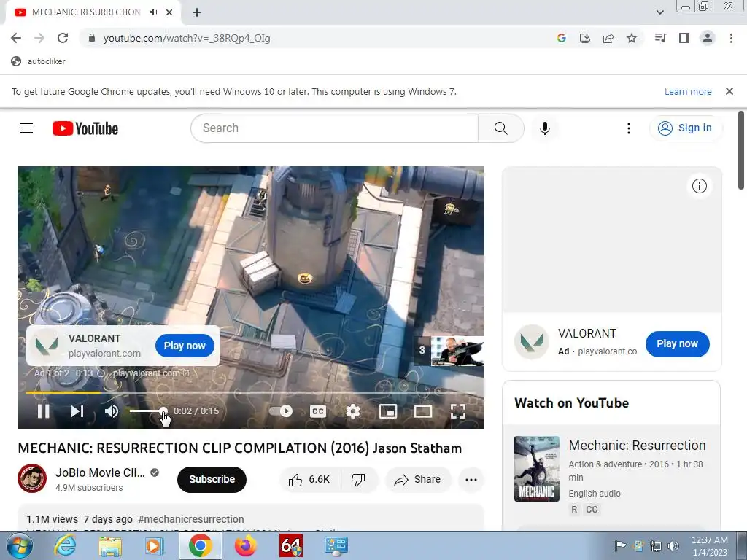
Task: Launch Firefox from the taskbar
Action: [x=246, y=545]
